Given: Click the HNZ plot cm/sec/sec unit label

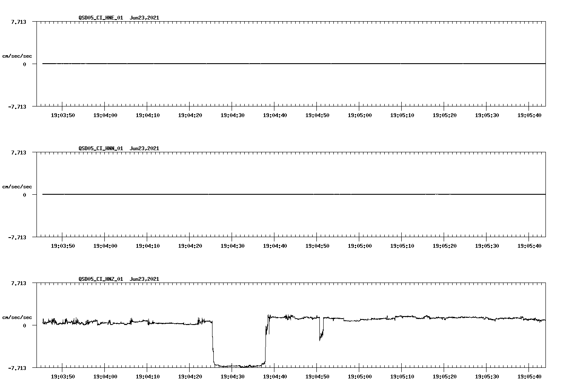Looking at the screenshot, I should click(x=17, y=317).
